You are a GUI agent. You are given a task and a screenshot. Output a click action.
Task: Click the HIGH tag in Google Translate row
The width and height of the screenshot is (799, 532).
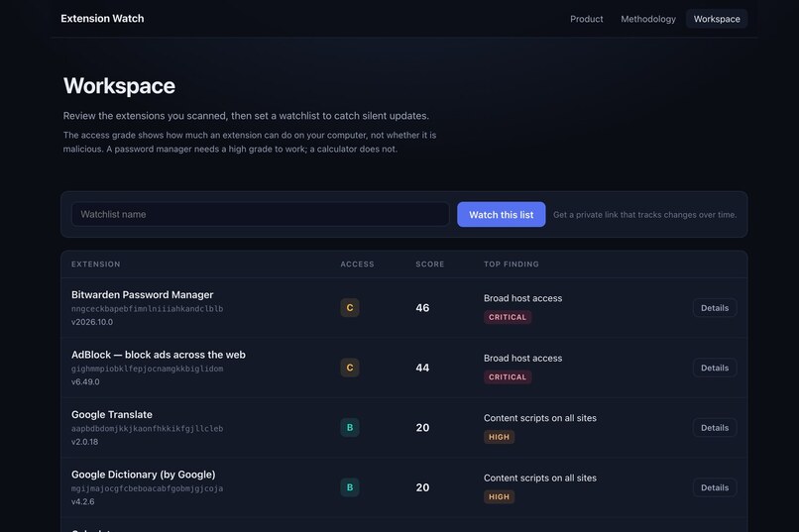point(499,437)
